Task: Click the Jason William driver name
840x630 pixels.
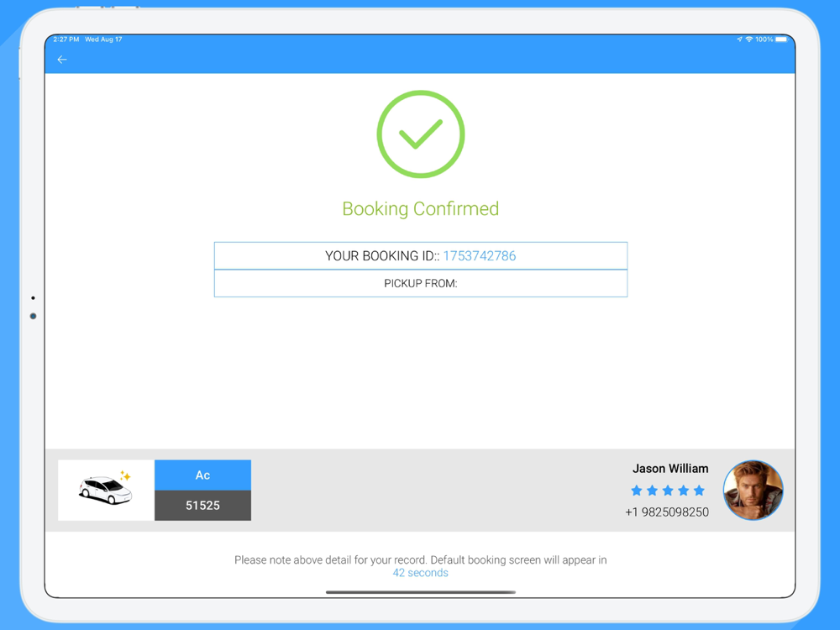Action: [670, 469]
